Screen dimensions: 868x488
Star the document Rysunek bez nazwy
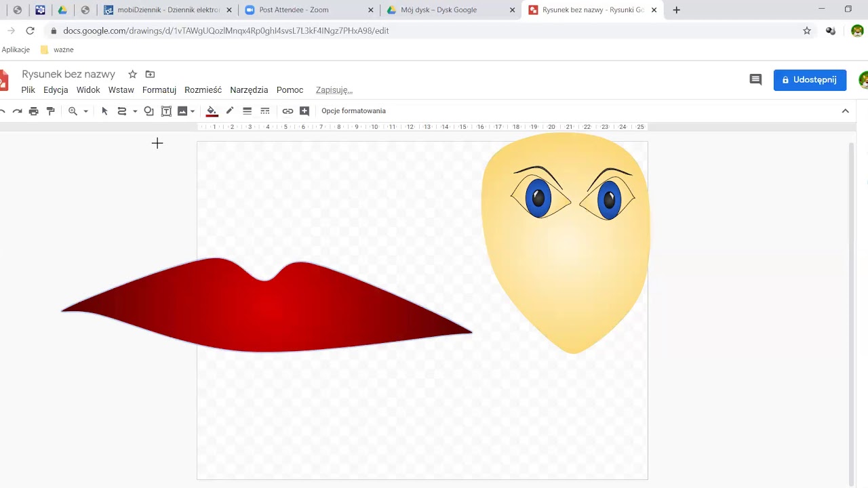[x=132, y=75]
